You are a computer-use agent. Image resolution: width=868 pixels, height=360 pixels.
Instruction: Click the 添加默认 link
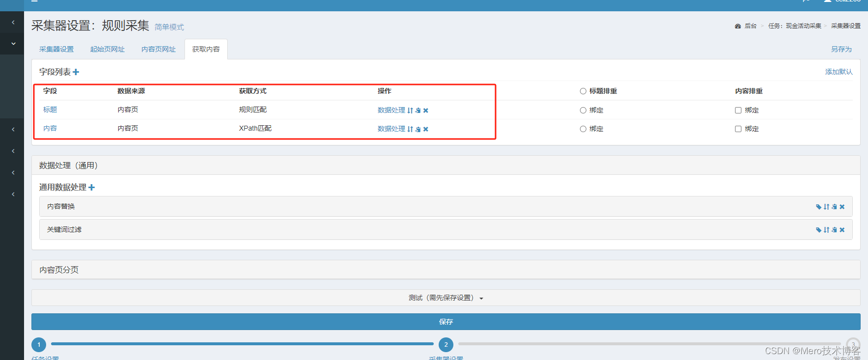pos(839,72)
